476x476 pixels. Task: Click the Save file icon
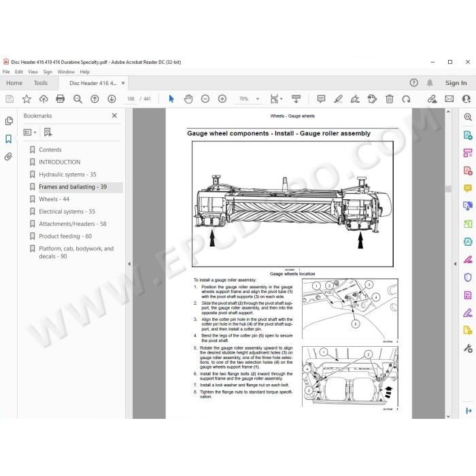(10, 99)
